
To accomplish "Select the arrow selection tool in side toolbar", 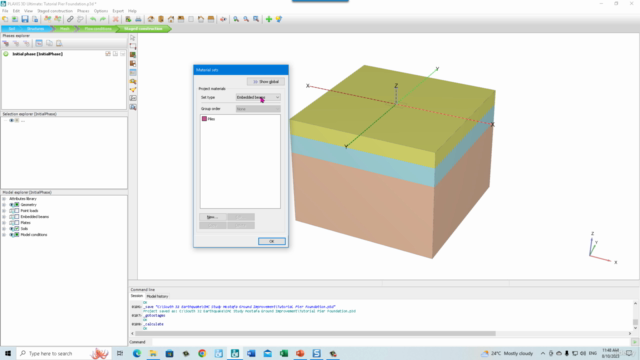I will [x=133, y=38].
